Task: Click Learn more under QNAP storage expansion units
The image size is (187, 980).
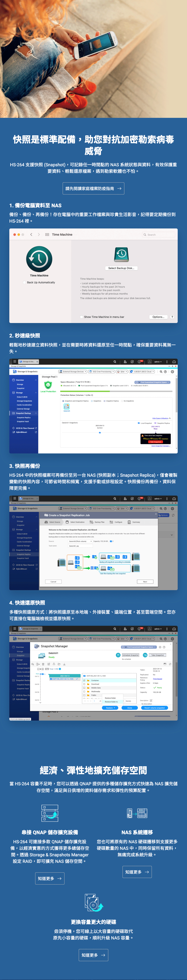Action: coord(50,878)
